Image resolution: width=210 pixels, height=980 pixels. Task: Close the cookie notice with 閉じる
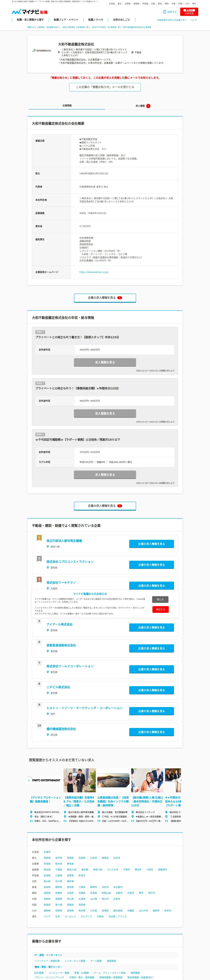coord(160,600)
